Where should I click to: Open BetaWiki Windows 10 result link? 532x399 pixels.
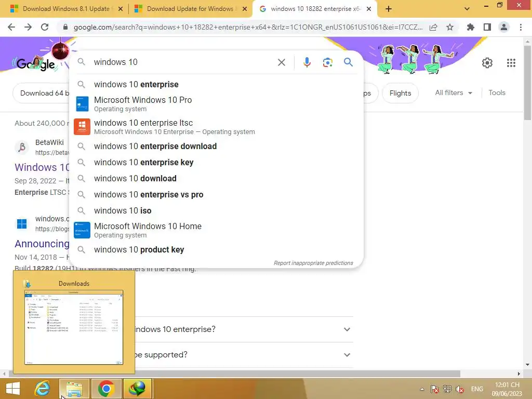click(x=42, y=167)
